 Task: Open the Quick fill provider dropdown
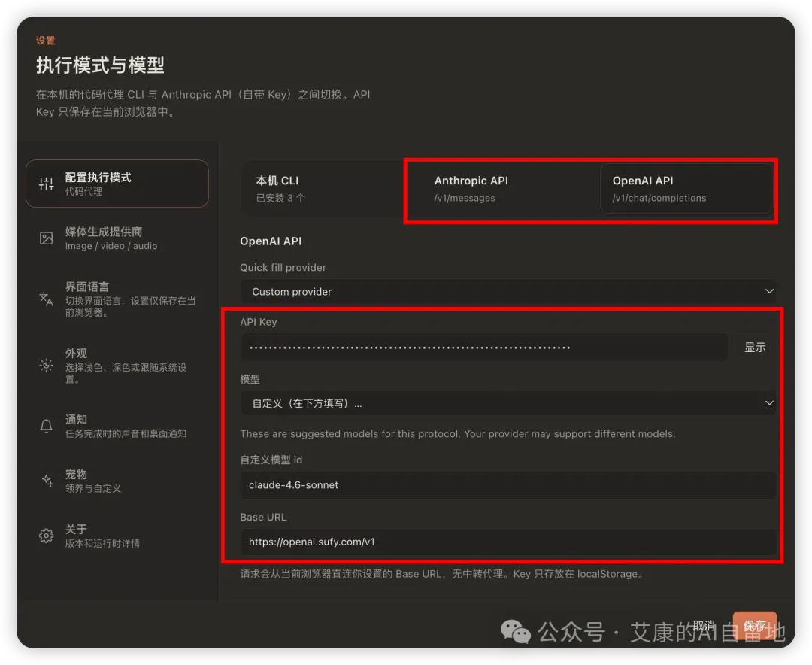click(x=508, y=291)
